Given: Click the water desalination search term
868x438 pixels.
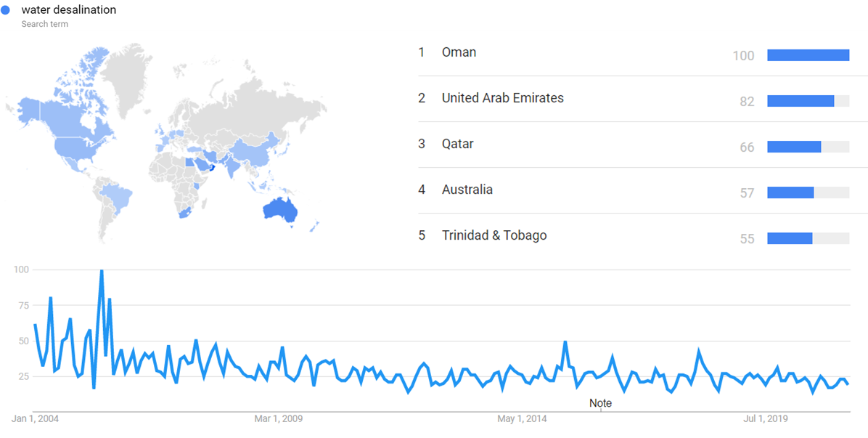Looking at the screenshot, I should [68, 10].
